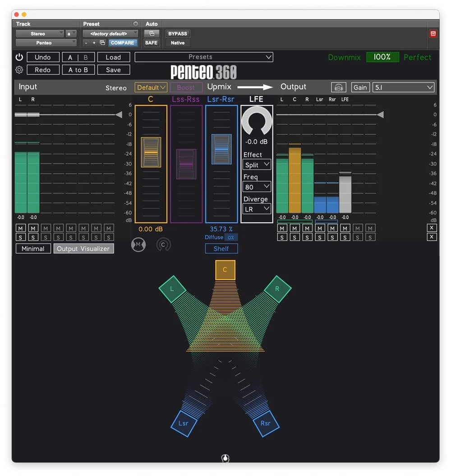Mute the output C channel
Viewport: 451px width, 476px height.
[x=295, y=228]
